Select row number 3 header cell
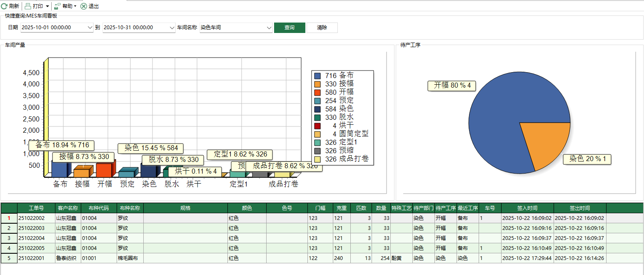Image resolution: width=644 pixels, height=275 pixels. click(9, 238)
